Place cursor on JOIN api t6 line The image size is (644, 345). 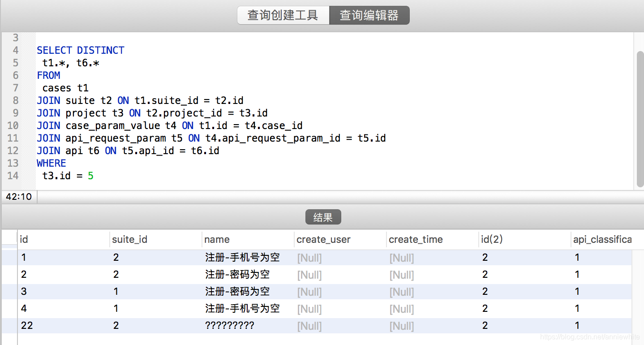tap(128, 151)
